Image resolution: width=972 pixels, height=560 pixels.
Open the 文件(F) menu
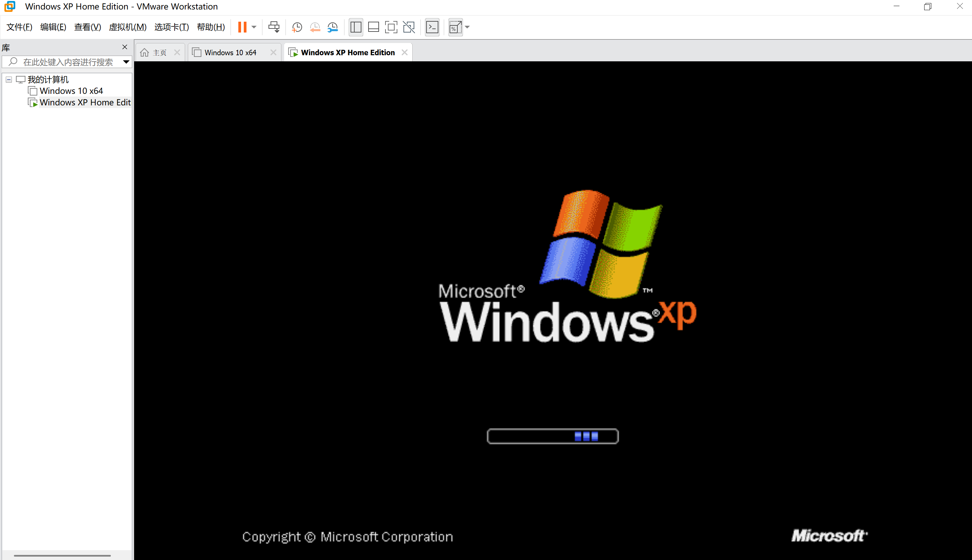[19, 27]
